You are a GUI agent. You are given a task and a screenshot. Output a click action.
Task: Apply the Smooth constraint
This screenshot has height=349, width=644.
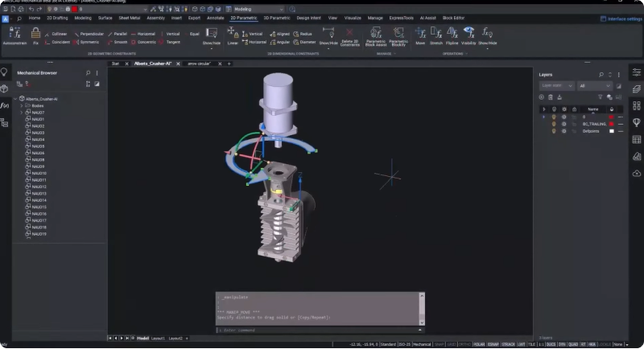point(118,42)
